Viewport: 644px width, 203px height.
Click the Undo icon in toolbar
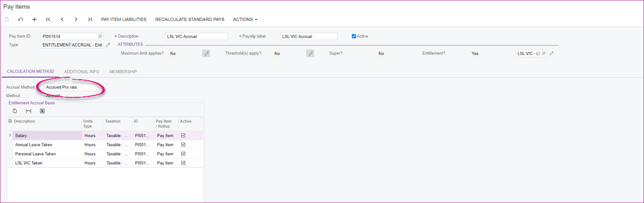[21, 20]
